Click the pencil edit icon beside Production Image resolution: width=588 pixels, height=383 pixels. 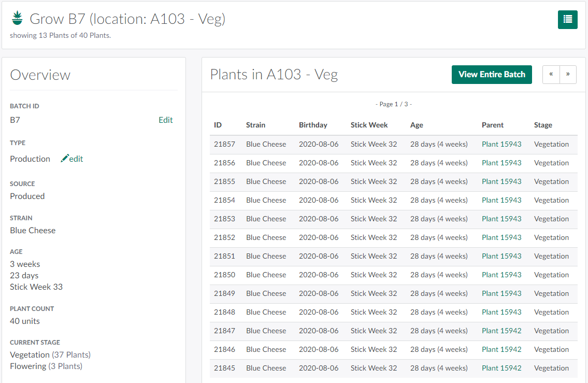point(65,159)
